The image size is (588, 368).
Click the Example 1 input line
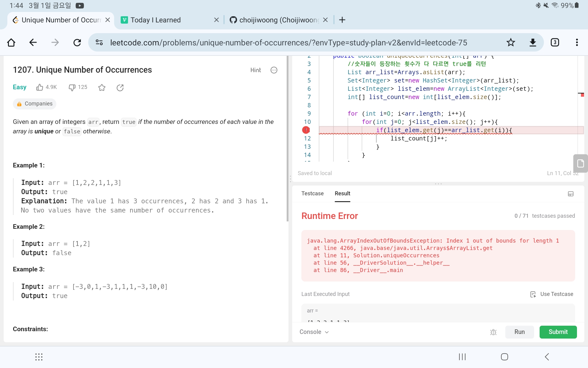pyautogui.click(x=71, y=183)
